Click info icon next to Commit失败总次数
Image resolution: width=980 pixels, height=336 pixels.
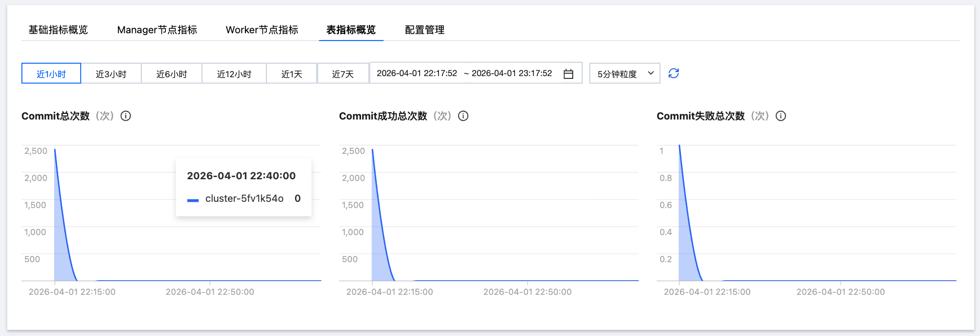tap(781, 116)
